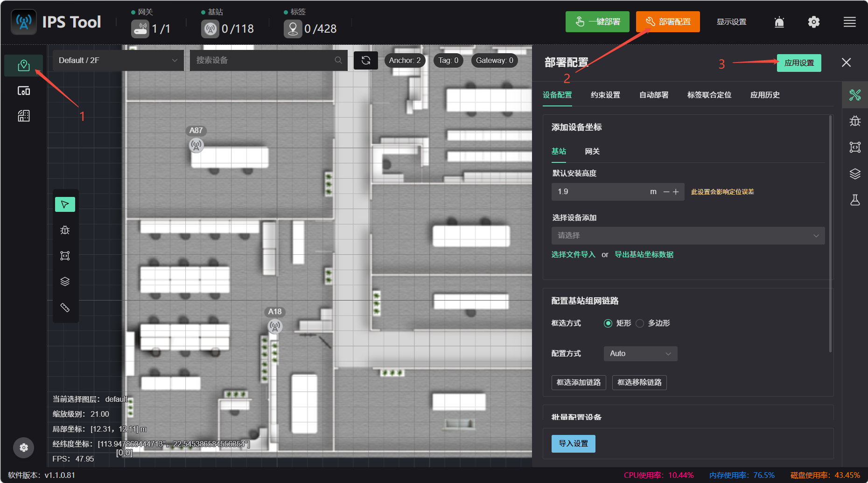Open the flask test icon
This screenshot has width=868, height=483.
coord(855,200)
